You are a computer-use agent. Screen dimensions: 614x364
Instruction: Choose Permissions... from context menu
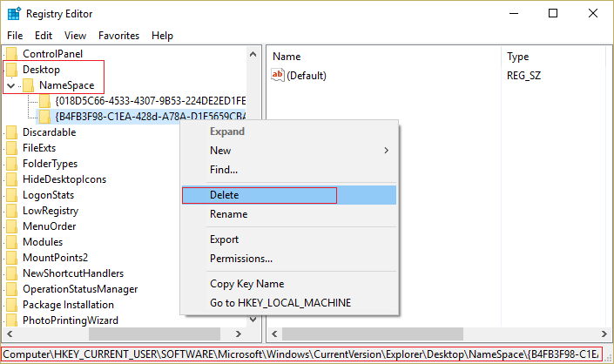pos(241,259)
